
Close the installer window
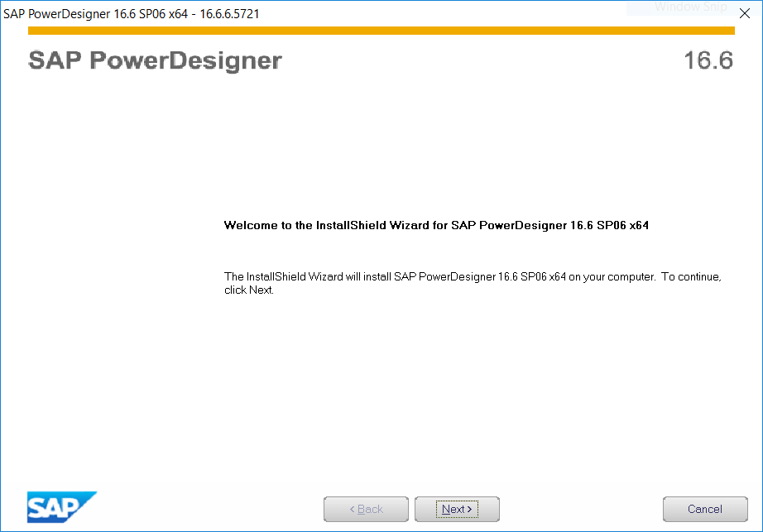coord(745,13)
